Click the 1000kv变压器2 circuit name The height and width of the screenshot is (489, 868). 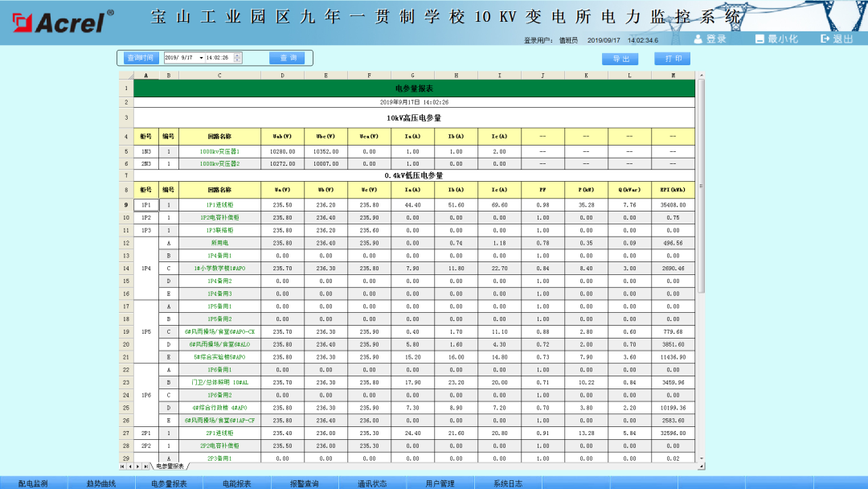[219, 164]
